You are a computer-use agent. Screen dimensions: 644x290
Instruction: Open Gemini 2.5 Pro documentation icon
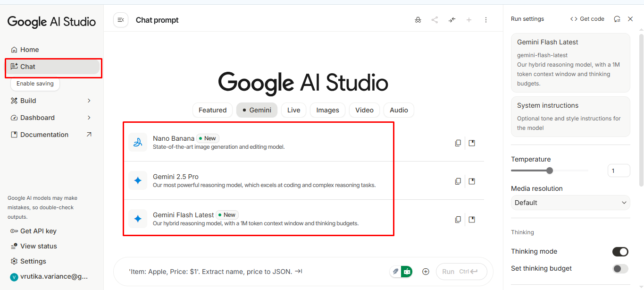click(x=472, y=181)
